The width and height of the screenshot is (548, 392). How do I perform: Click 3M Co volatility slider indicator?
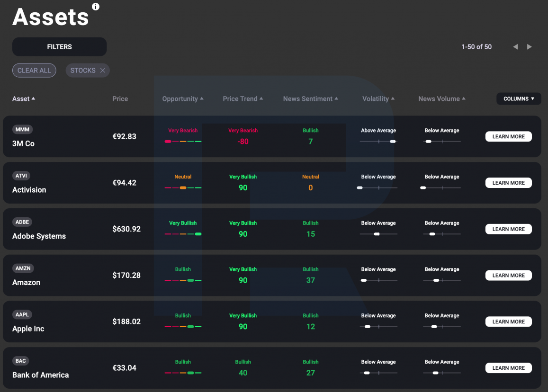[x=393, y=142]
